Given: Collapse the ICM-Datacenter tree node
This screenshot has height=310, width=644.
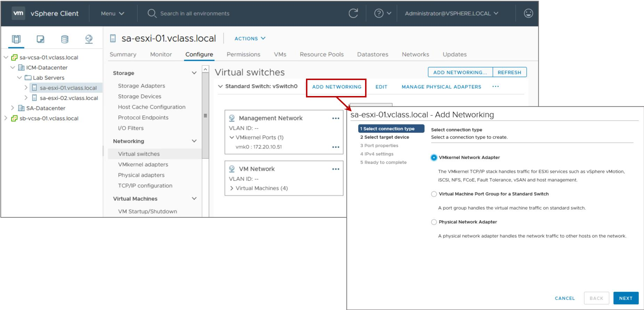Looking at the screenshot, I should coord(13,67).
